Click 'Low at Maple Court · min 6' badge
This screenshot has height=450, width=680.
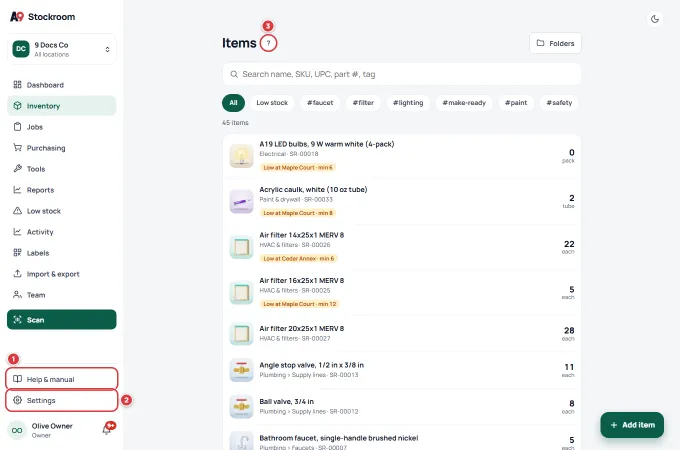[298, 167]
